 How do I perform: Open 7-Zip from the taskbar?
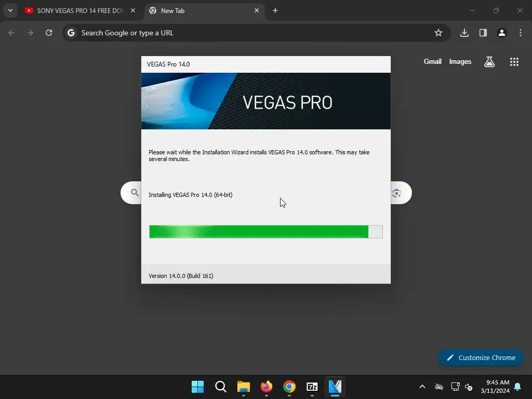click(312, 387)
